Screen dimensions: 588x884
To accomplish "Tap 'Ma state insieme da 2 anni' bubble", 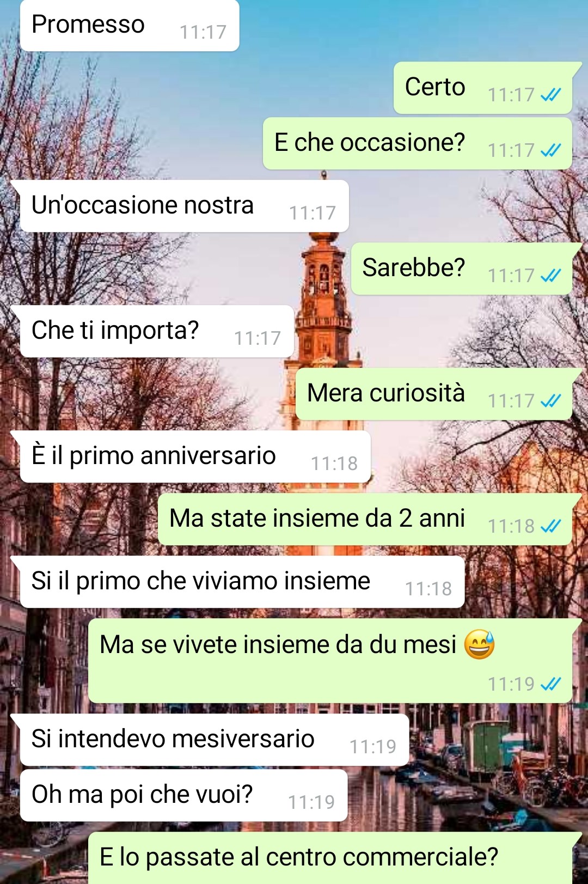I will (365, 519).
